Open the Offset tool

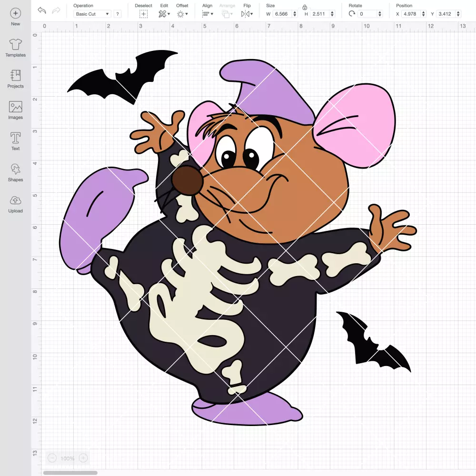[x=182, y=14]
